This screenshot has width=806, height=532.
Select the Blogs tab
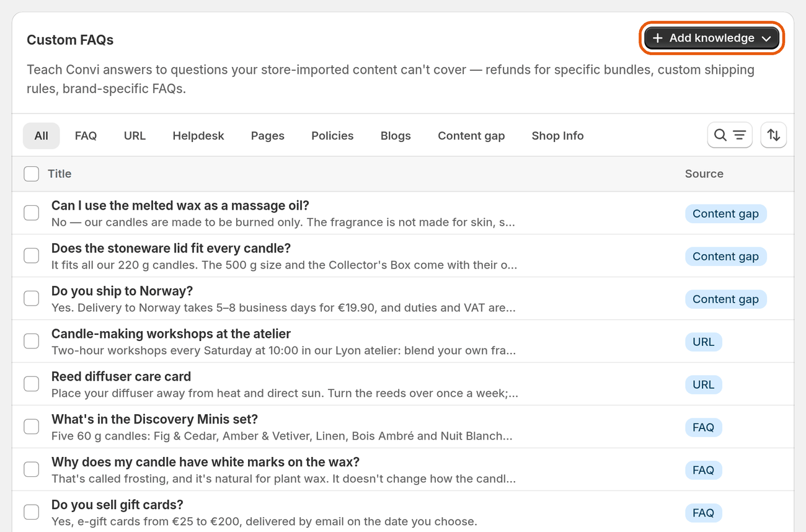click(x=396, y=136)
